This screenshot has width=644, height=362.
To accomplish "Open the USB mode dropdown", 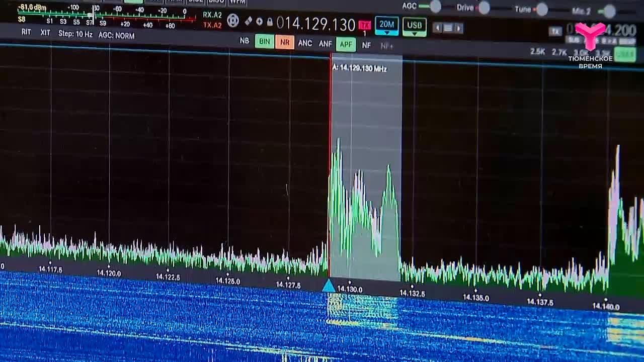I will click(414, 27).
